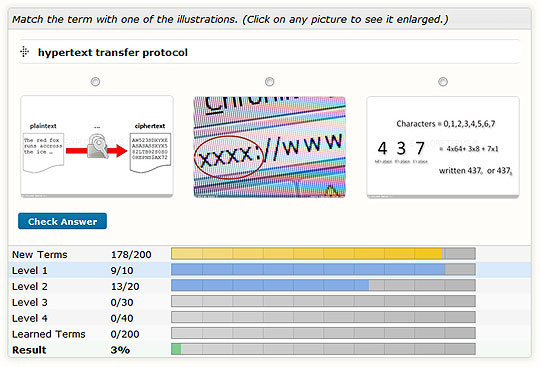
Task: Click the Check Answer button
Action: click(x=62, y=221)
